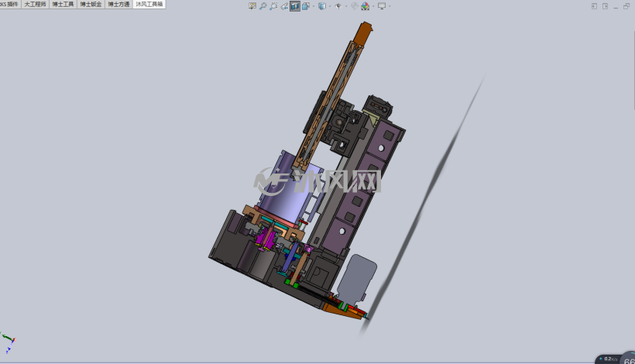Open the Apply Scene dropdown arrow
Screen dimensions: 635x364
coord(373,6)
